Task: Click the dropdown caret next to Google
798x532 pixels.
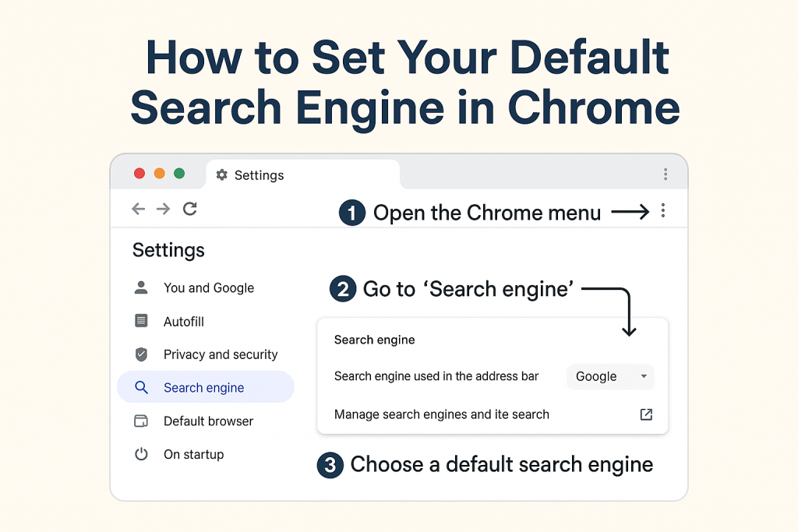Action: [x=644, y=377]
